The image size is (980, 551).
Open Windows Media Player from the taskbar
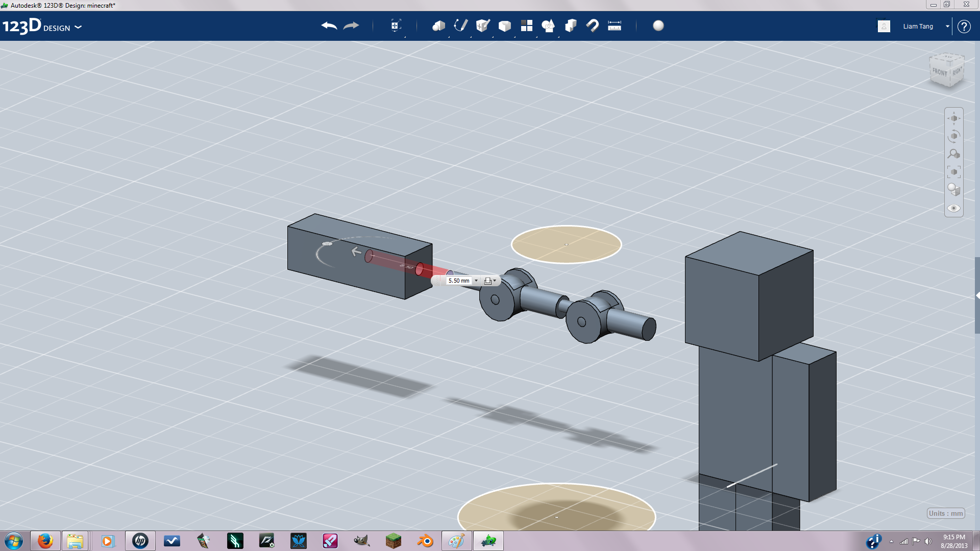(x=107, y=541)
